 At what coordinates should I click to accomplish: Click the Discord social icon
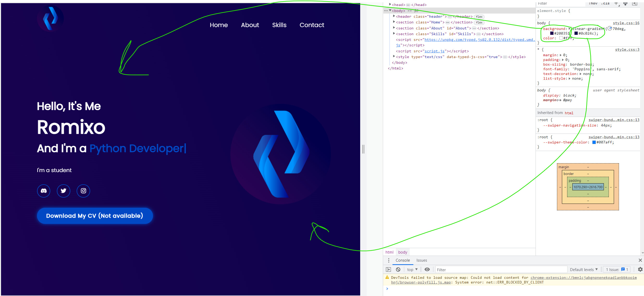[44, 191]
